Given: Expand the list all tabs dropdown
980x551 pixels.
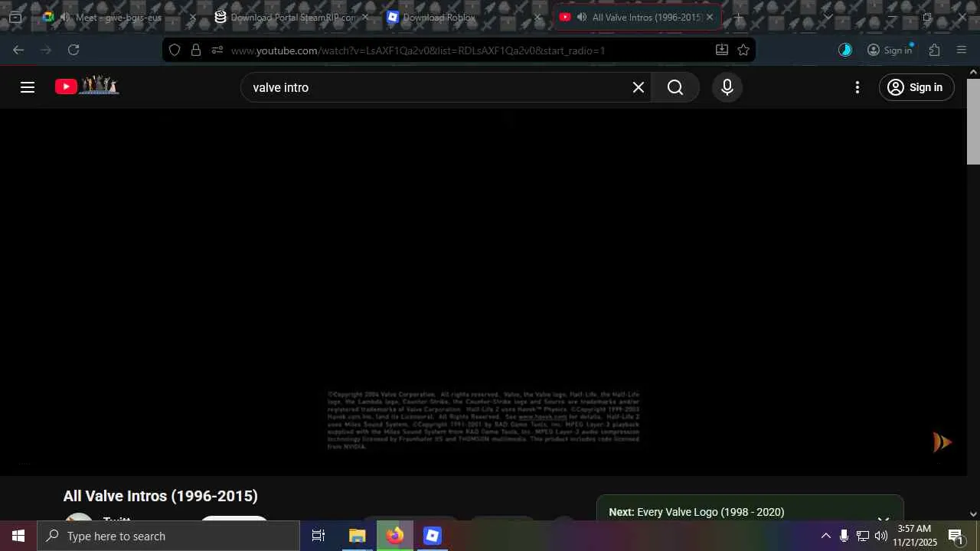Looking at the screenshot, I should (x=828, y=17).
